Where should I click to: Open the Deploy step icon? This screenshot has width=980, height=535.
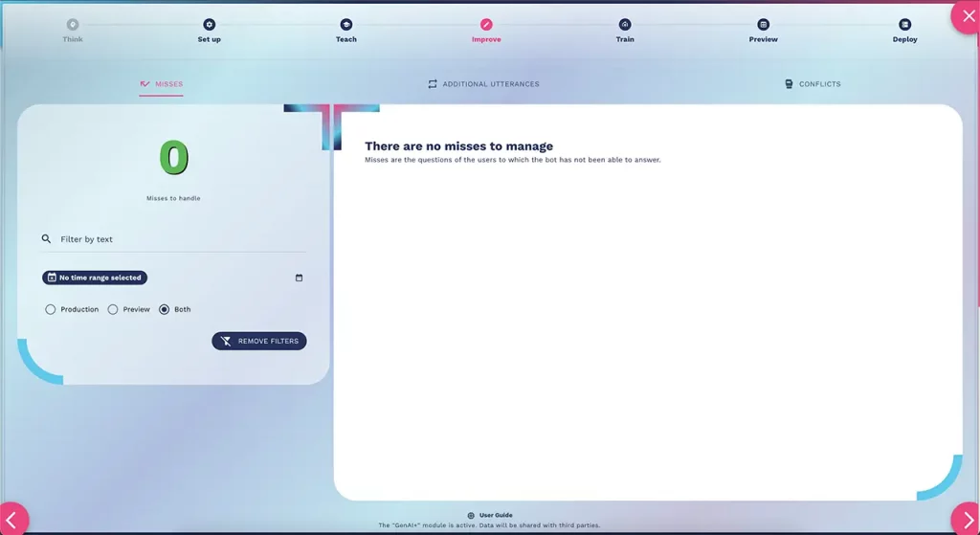click(904, 24)
